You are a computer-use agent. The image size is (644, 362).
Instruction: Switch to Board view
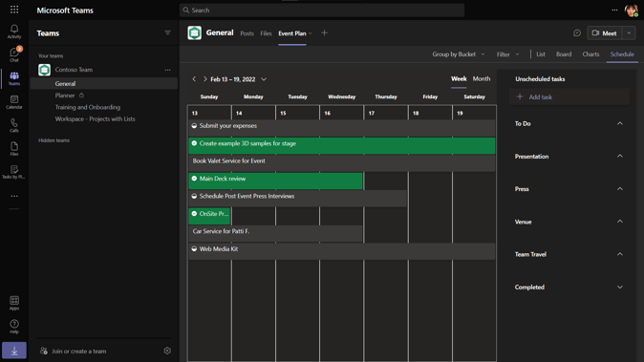[x=564, y=54]
